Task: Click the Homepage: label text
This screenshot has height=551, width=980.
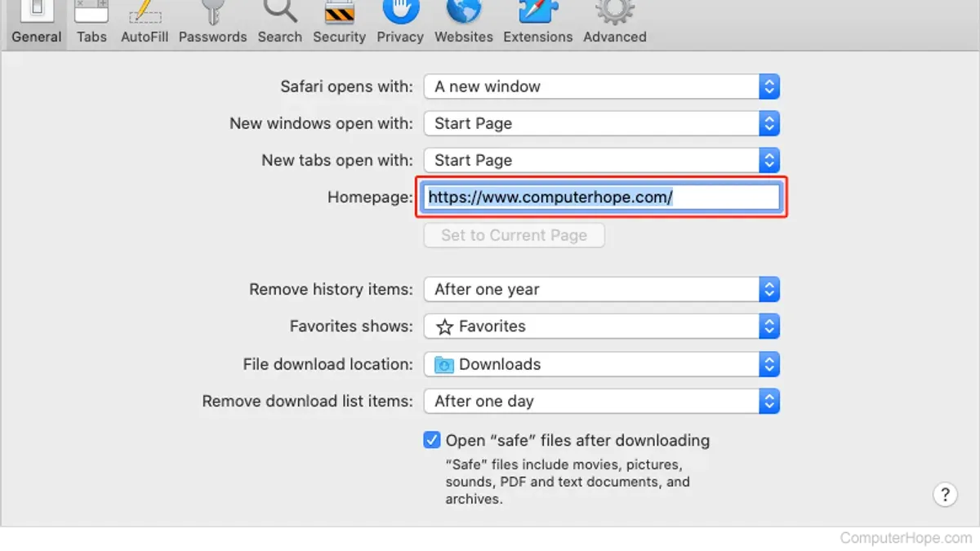Action: pos(370,198)
